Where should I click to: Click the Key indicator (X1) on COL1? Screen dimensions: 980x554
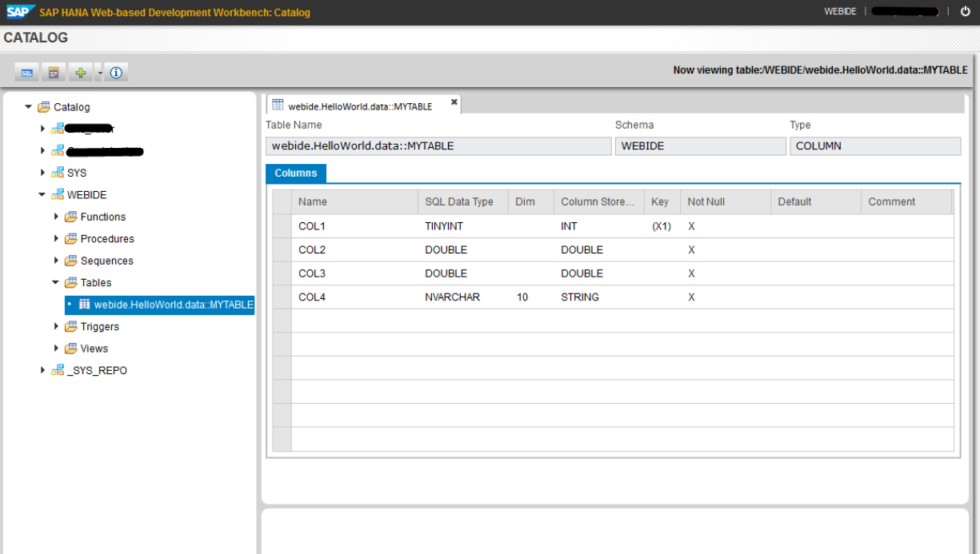(660, 225)
